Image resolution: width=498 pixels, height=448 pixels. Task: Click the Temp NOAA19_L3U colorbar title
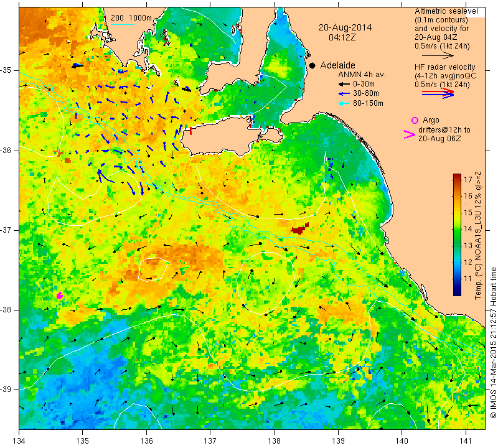click(x=478, y=235)
